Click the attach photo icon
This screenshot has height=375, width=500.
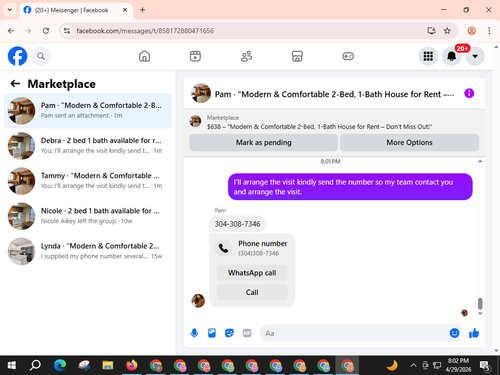point(212,333)
